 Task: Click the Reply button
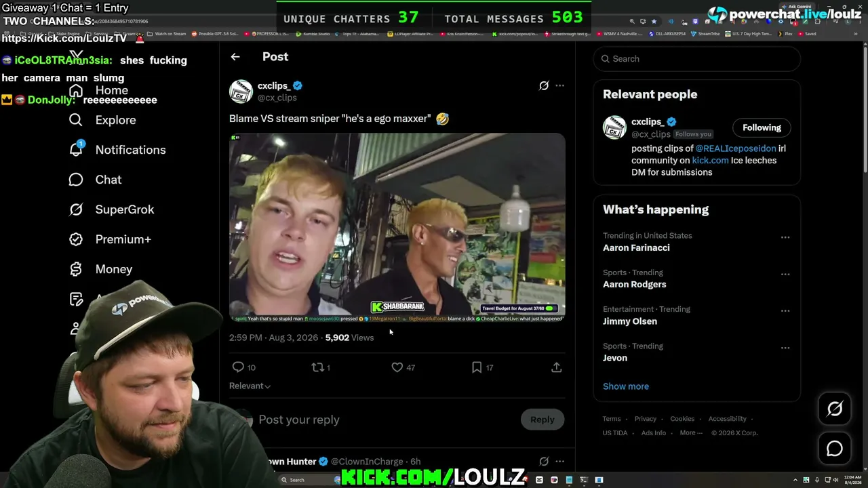pyautogui.click(x=542, y=420)
